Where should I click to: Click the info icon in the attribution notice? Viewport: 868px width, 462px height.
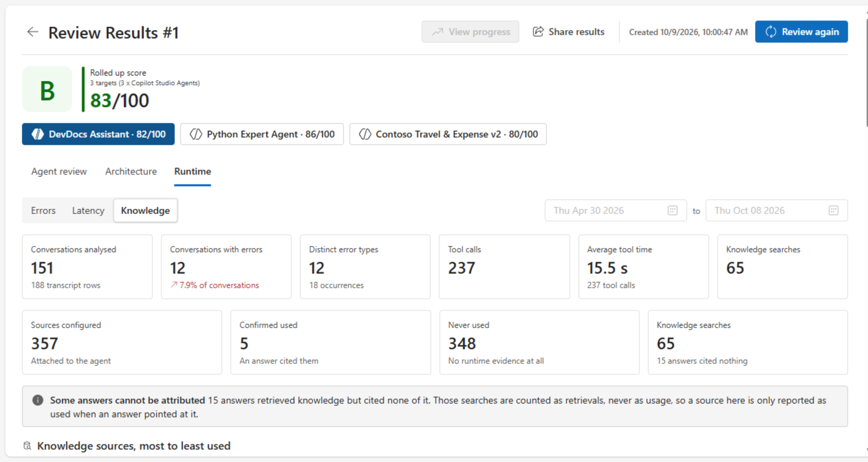(x=38, y=400)
